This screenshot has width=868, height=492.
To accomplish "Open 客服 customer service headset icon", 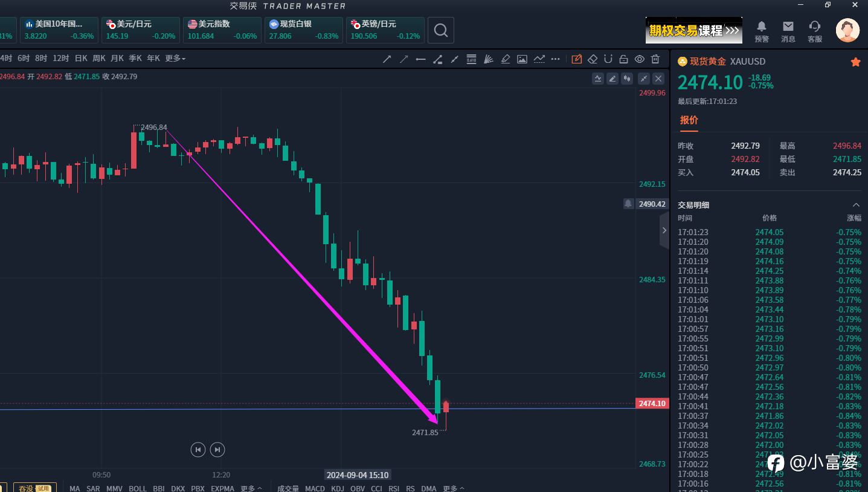I will click(x=815, y=31).
